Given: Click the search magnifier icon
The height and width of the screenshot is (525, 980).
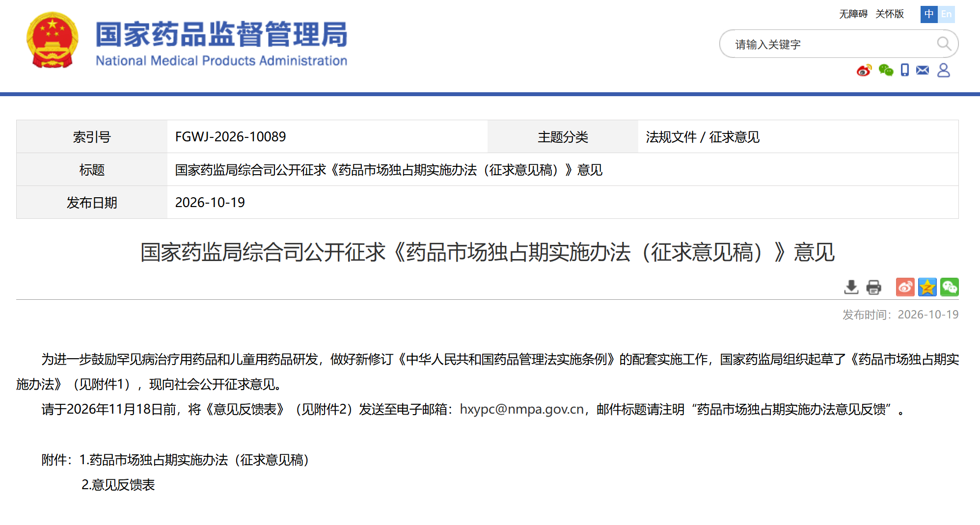Looking at the screenshot, I should pos(943,44).
